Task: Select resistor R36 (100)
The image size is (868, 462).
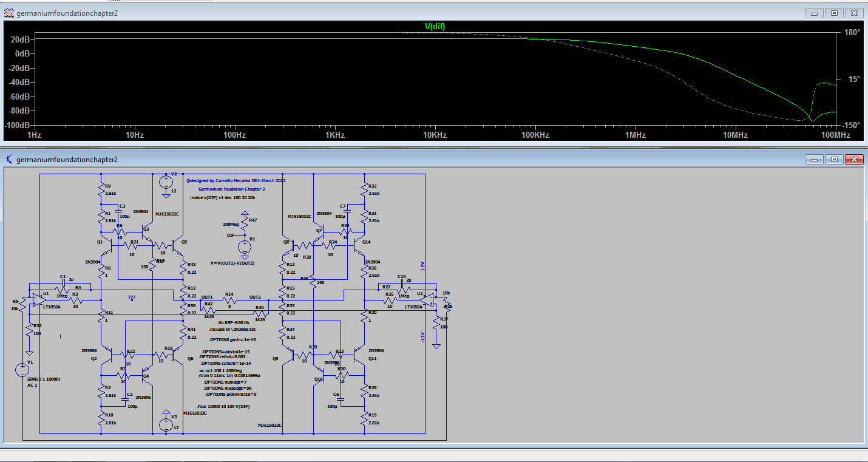Action: pos(29,329)
